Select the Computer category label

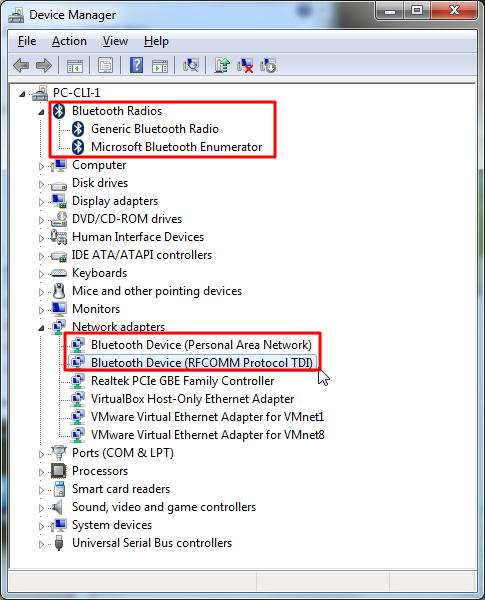click(x=99, y=165)
